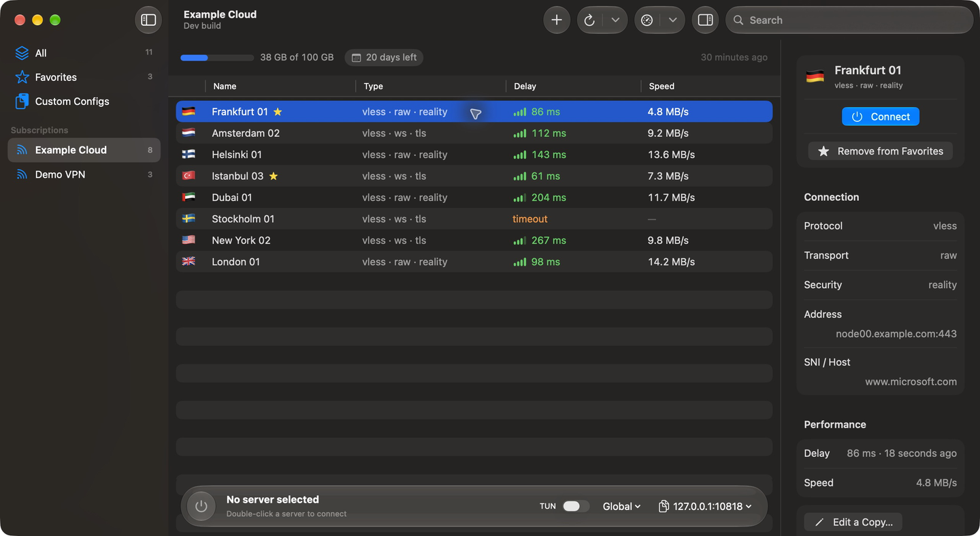The height and width of the screenshot is (536, 980).
Task: Open the speed test options dropdown arrow
Action: 672,20
